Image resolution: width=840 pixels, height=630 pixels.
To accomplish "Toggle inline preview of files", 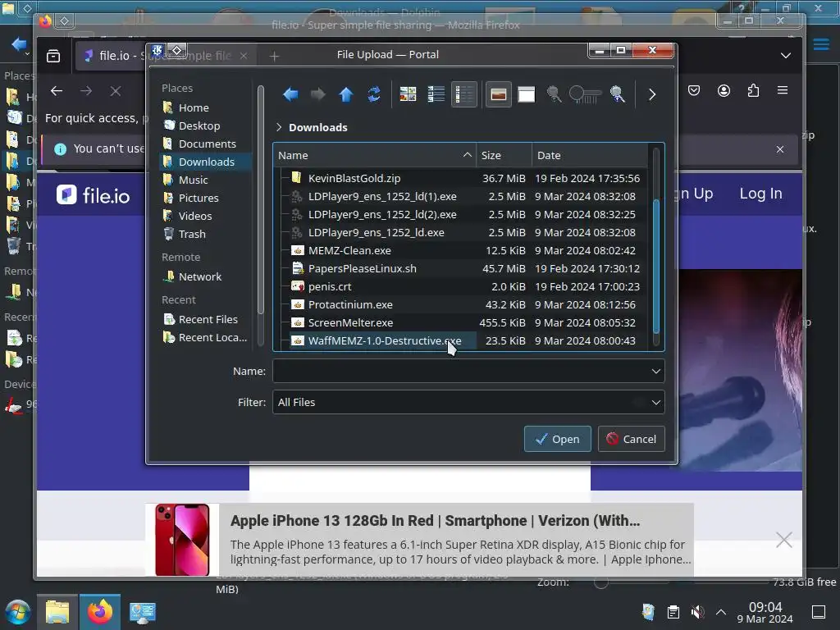I will 498,95.
